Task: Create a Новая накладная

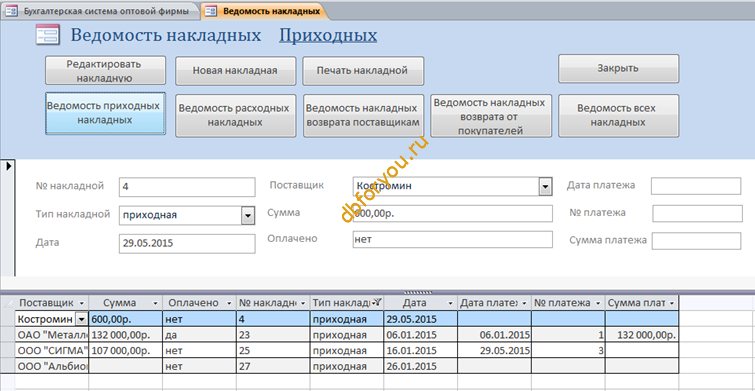Action: (x=235, y=71)
